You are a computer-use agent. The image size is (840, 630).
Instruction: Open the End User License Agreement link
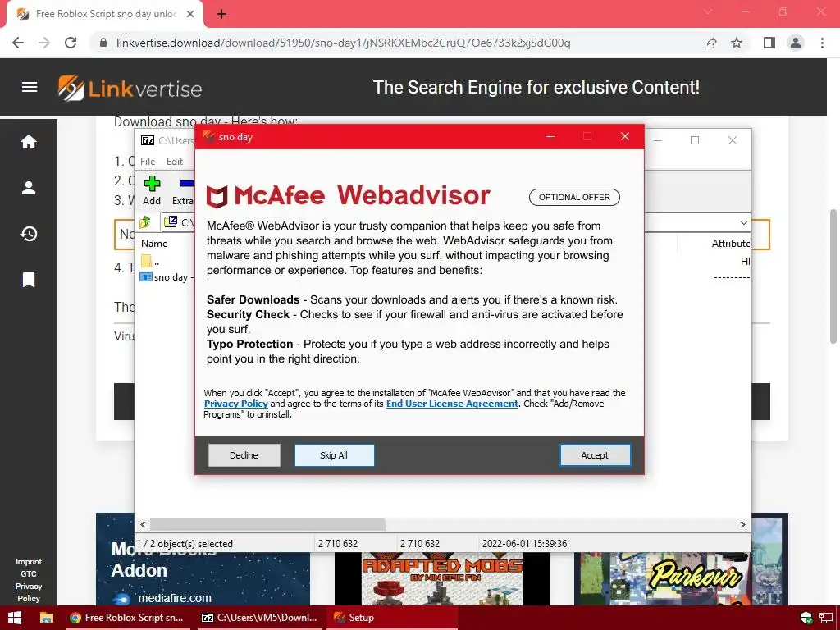click(452, 404)
